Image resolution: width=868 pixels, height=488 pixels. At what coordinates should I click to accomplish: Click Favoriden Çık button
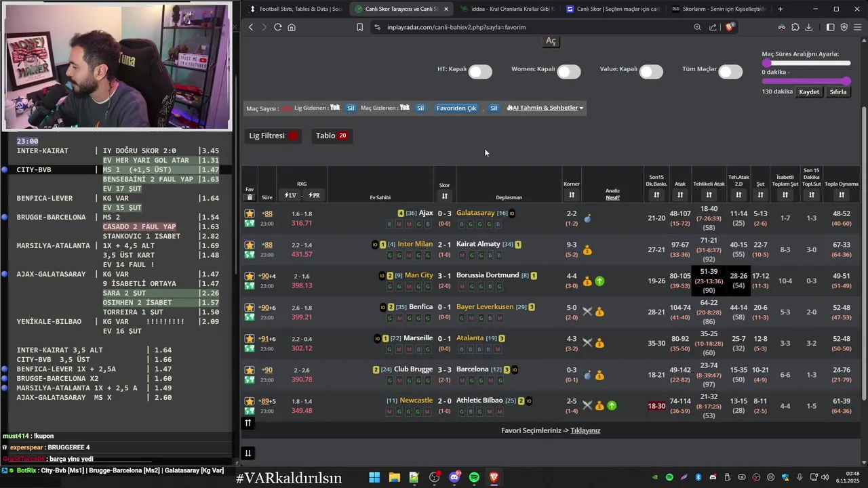pos(456,108)
